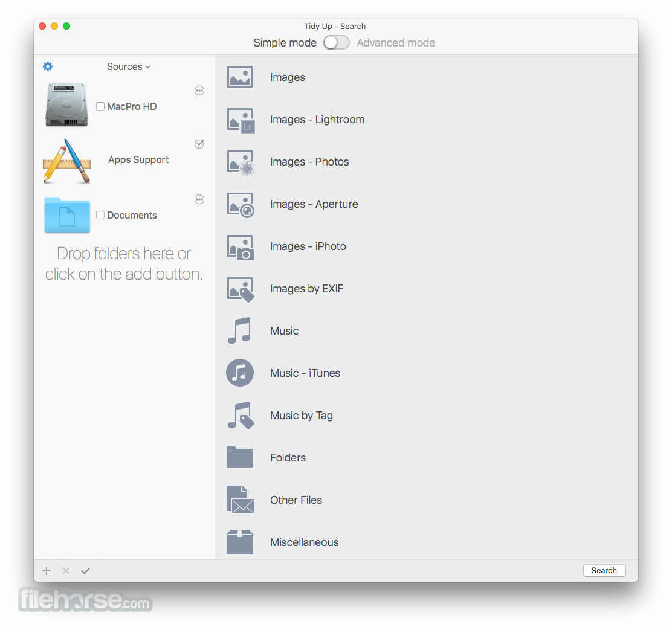Open the blue gear settings icon

[x=48, y=66]
